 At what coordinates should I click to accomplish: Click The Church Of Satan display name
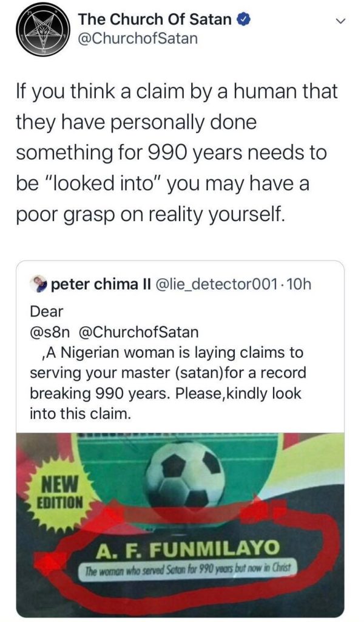click(x=155, y=19)
